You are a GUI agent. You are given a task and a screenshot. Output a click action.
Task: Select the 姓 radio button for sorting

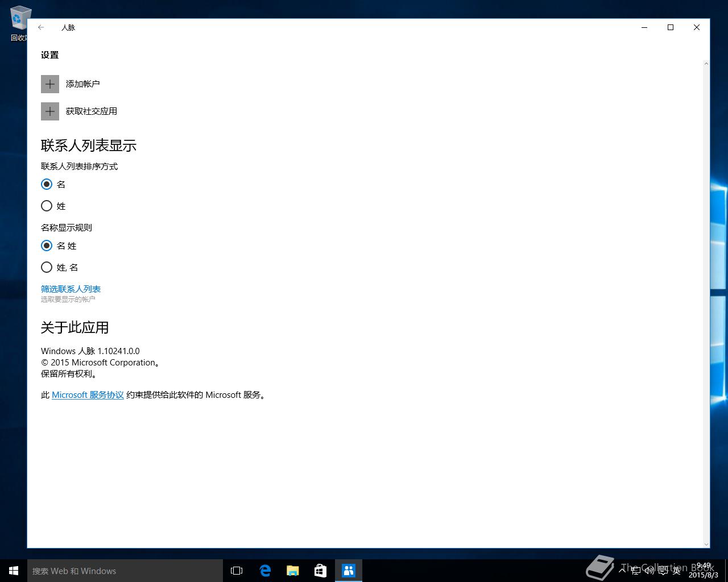47,206
